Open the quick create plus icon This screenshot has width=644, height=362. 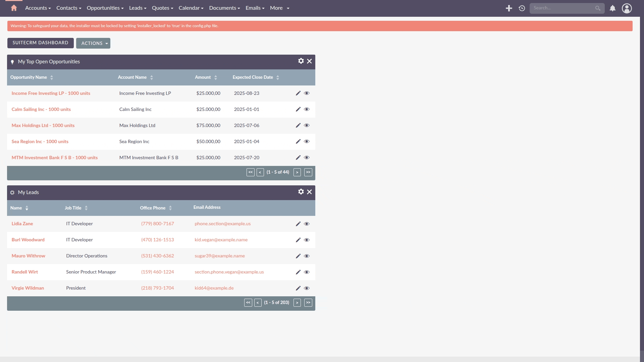point(509,8)
